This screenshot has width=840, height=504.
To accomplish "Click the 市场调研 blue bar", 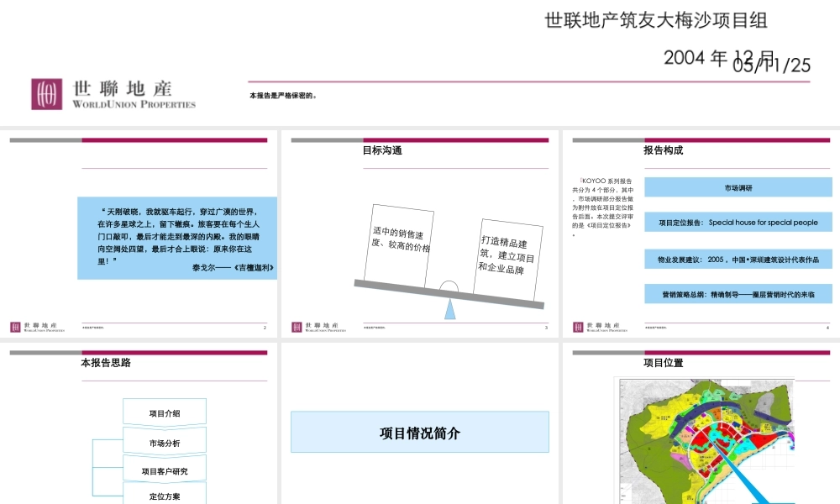I will 738,187.
